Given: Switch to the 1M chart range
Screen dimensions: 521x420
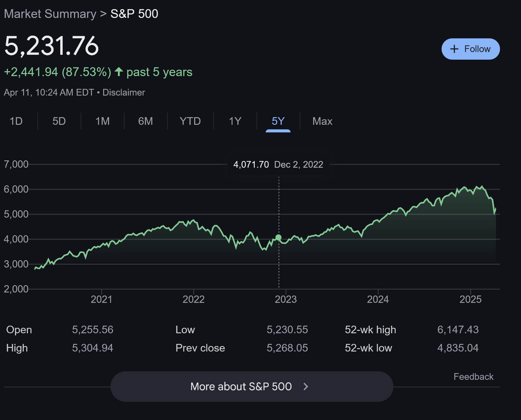Looking at the screenshot, I should (103, 121).
